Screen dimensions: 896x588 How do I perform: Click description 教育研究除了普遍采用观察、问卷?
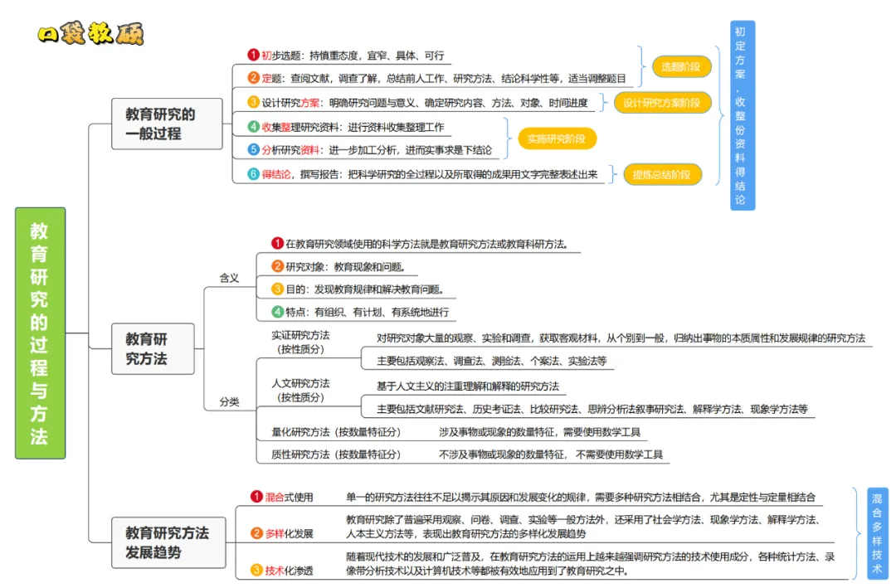585,527
